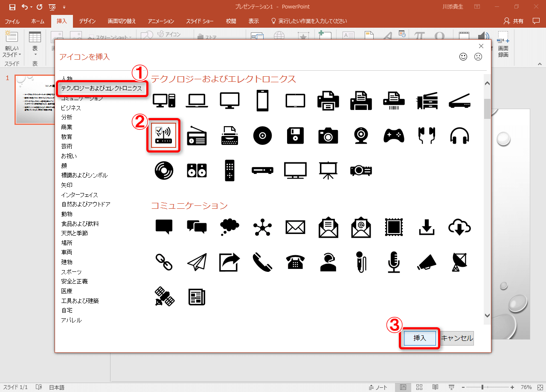The height and width of the screenshot is (392, 546).
Task: Start slide show from the status bar icon
Action: (451, 387)
